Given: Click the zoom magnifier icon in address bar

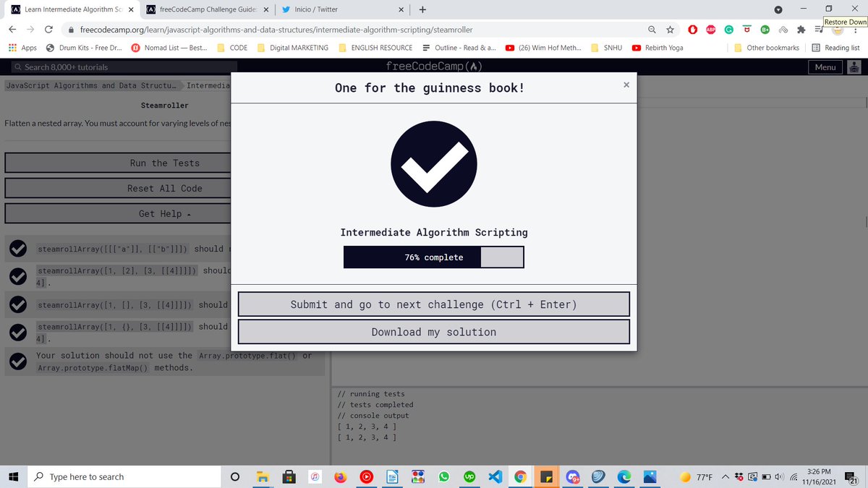Looking at the screenshot, I should (652, 30).
